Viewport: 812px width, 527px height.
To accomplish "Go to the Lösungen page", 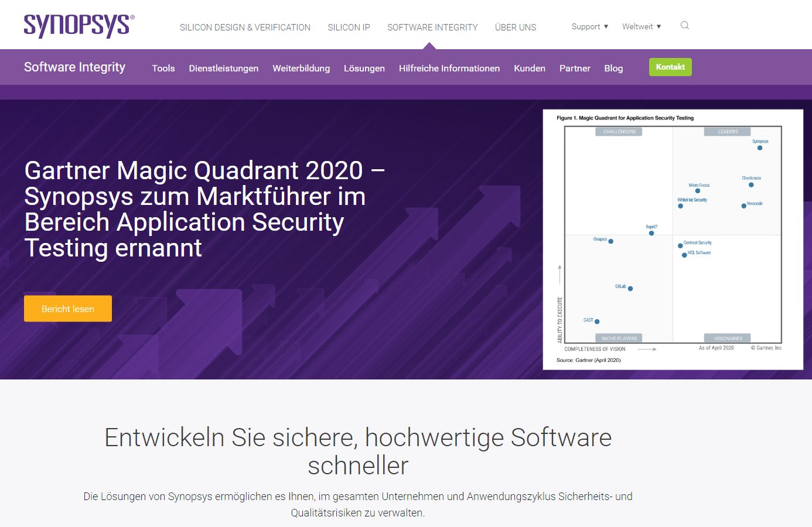I will tap(364, 68).
